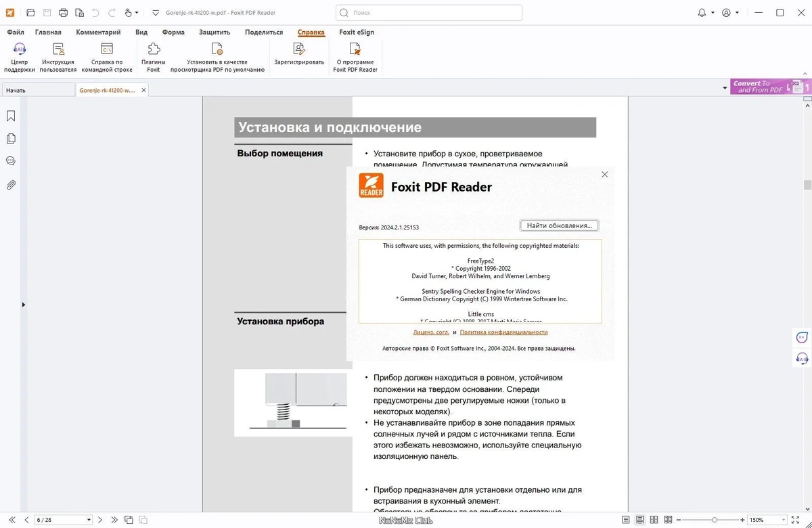Open Инструкция пользователя user manual
812x528 pixels.
[58, 58]
